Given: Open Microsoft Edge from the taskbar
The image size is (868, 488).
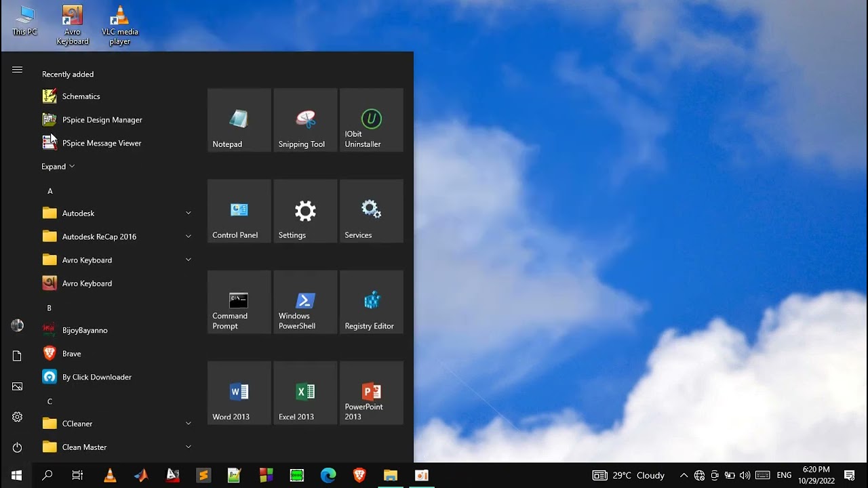Looking at the screenshot, I should point(328,475).
